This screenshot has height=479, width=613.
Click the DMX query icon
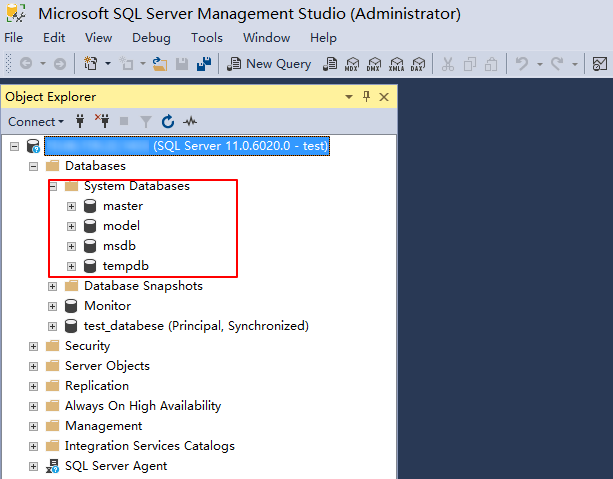pos(374,64)
